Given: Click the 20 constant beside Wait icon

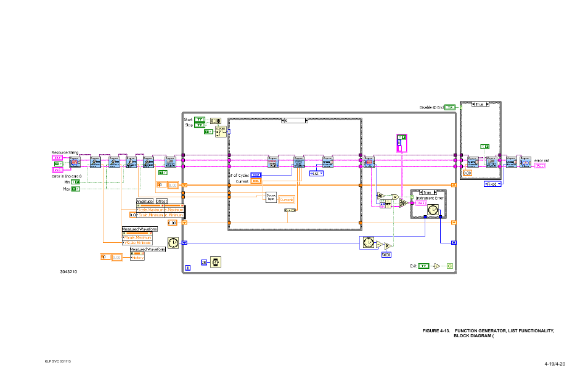Looking at the screenshot, I should (x=204, y=262).
